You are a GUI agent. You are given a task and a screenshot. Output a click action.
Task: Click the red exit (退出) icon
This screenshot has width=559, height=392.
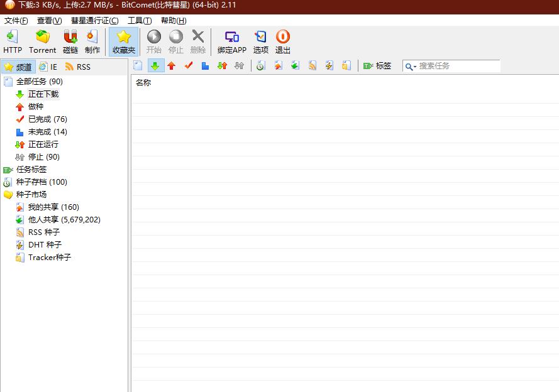tap(283, 41)
